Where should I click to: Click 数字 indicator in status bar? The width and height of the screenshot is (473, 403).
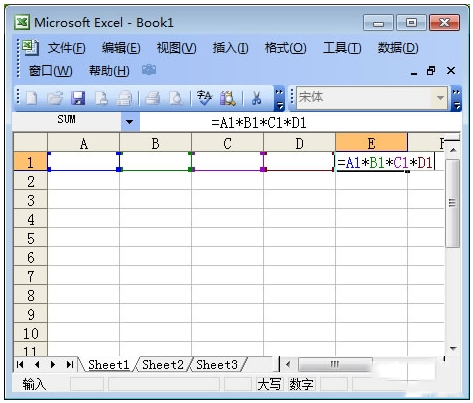point(301,384)
